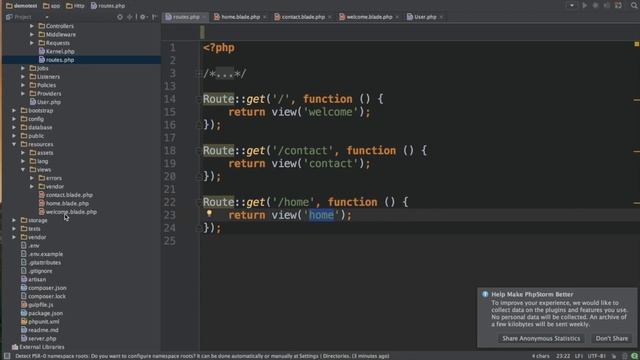
Task: Open Project panel settings gear icon
Action: click(x=142, y=17)
